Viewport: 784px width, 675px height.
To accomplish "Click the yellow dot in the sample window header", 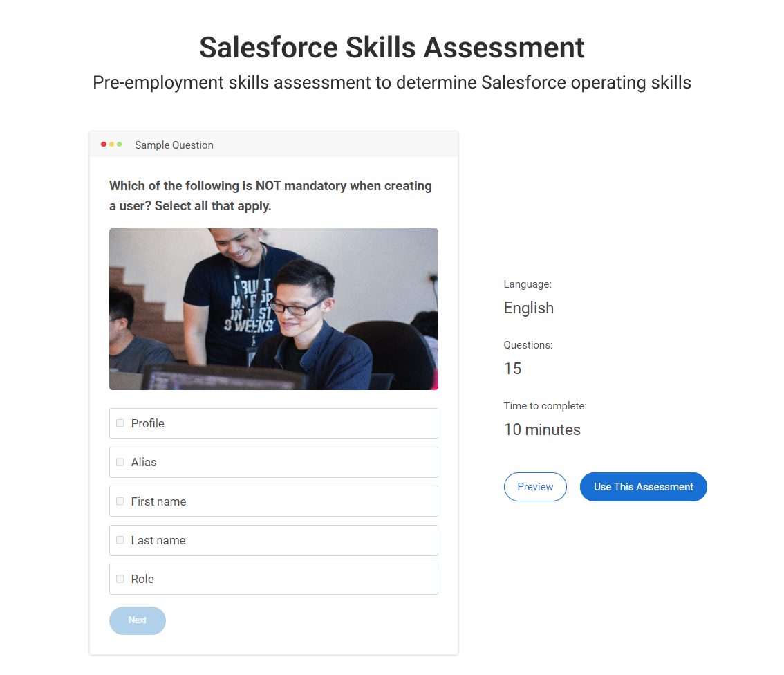I will tap(111, 145).
